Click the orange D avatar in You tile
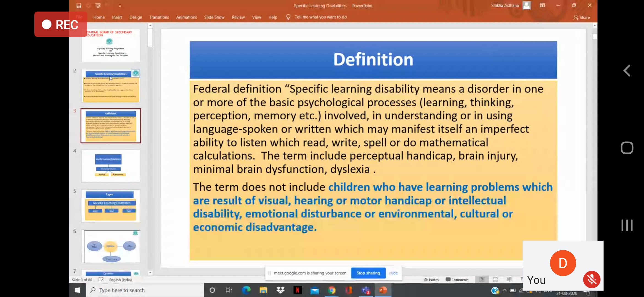 (563, 263)
